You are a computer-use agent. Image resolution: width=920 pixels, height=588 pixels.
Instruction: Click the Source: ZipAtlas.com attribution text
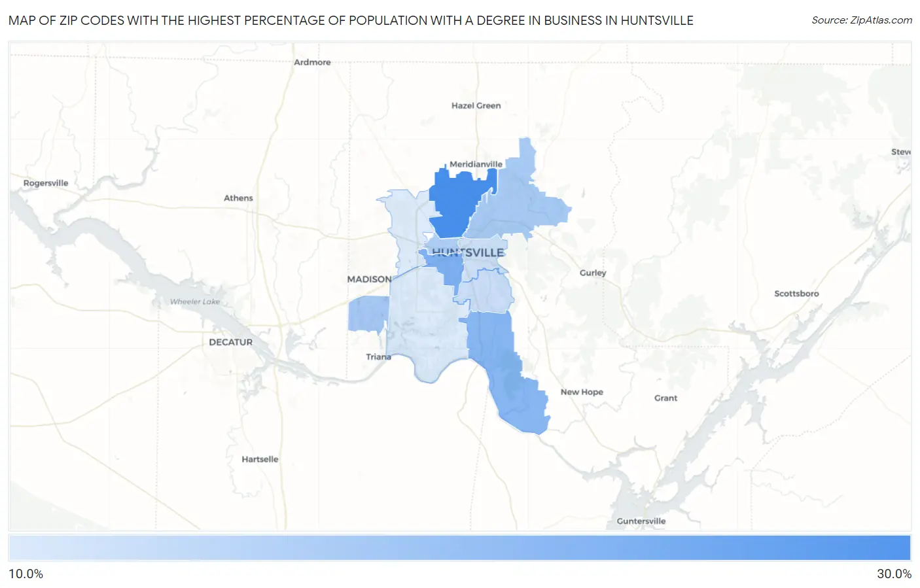(x=862, y=20)
